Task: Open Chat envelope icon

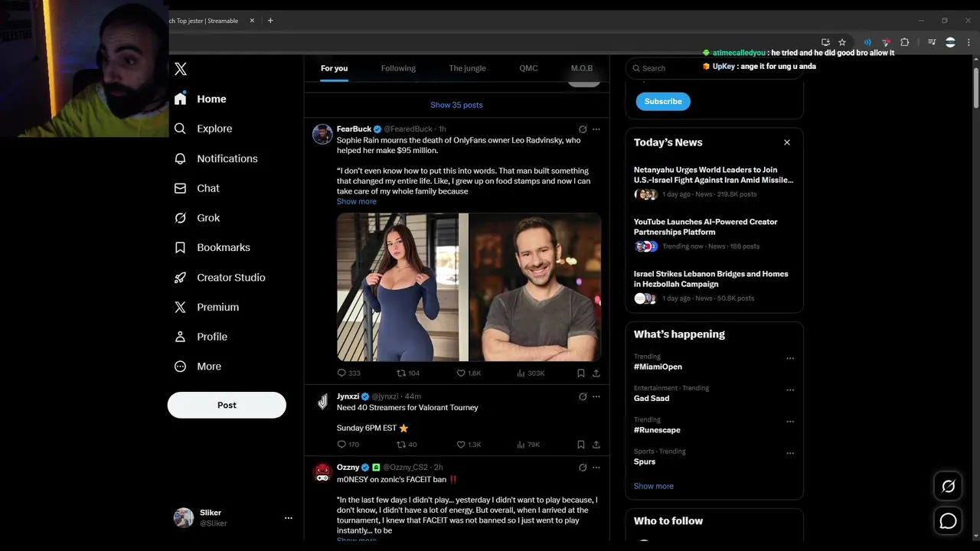Action: click(180, 188)
